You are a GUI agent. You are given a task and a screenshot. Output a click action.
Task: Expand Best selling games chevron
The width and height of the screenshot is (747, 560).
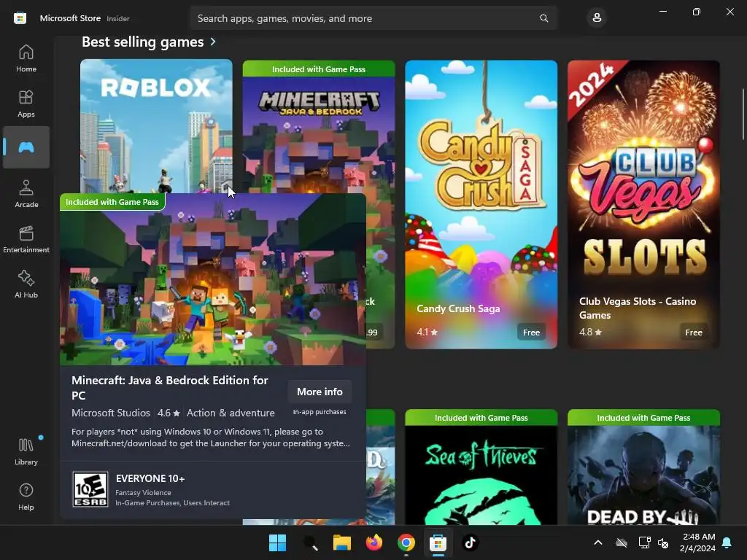pyautogui.click(x=213, y=42)
